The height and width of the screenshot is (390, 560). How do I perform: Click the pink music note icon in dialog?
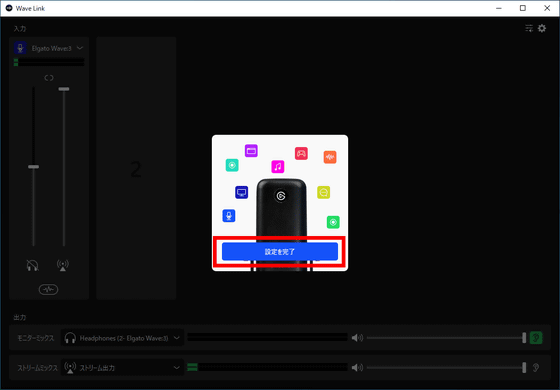pos(278,166)
